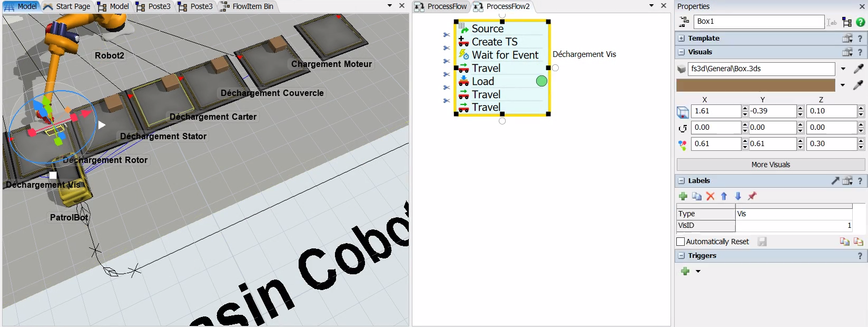This screenshot has height=327, width=868.
Task: Open the Start Page tab
Action: point(67,6)
